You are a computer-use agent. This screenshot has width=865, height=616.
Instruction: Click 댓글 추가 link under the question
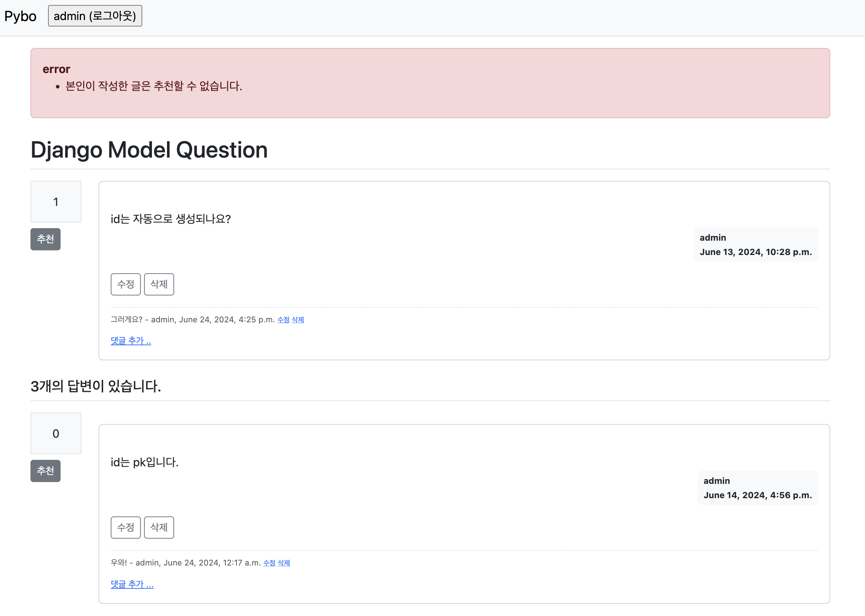click(130, 341)
